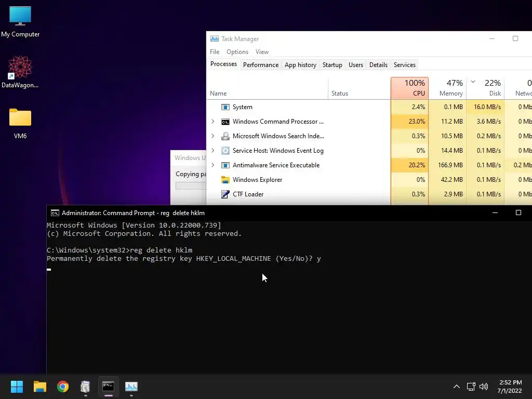Maximize the Command Prompt window
Image resolution: width=532 pixels, height=399 pixels.
(x=518, y=212)
